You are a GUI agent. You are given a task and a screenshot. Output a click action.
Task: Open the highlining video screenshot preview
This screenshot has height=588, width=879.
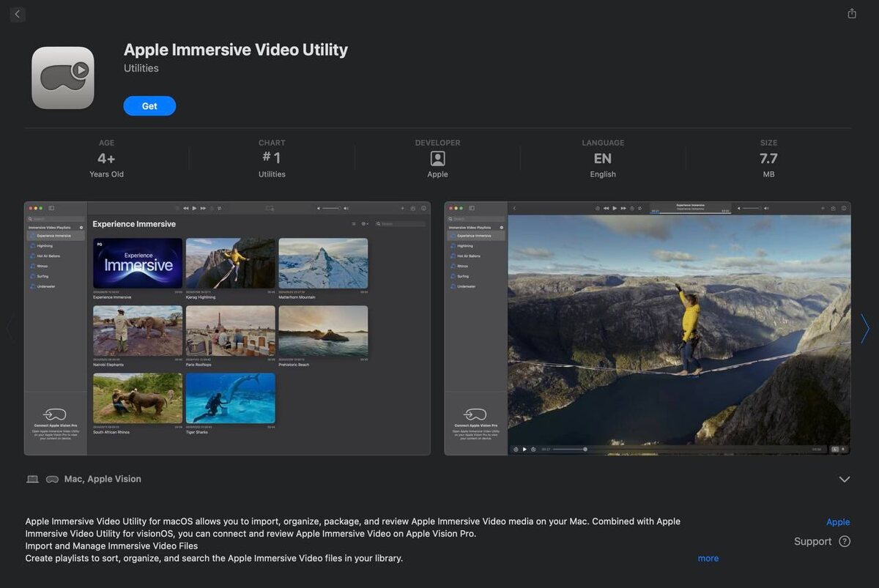[648, 328]
